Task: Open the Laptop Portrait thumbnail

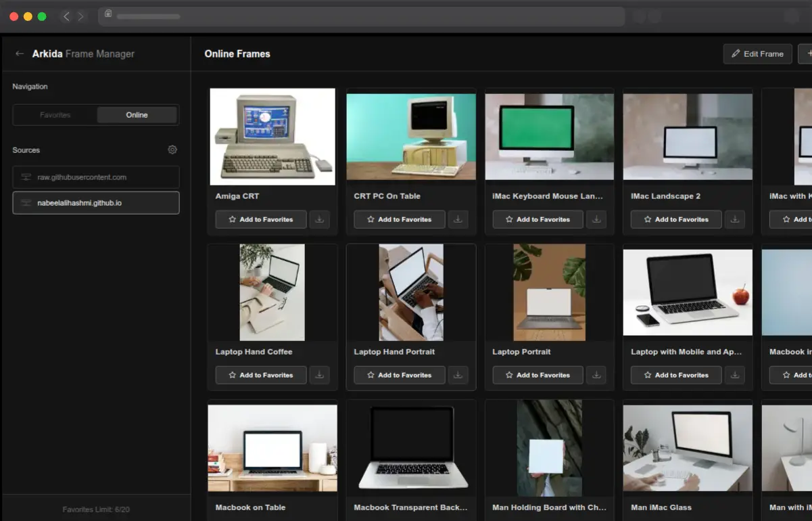Action: [550, 292]
